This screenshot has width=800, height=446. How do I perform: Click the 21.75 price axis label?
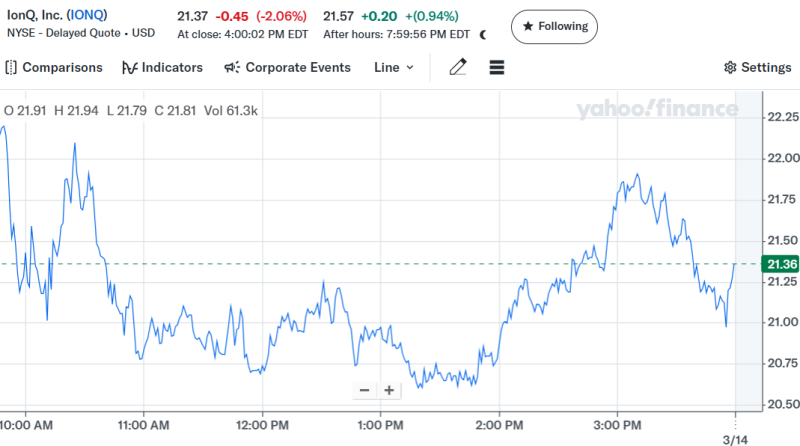(x=782, y=200)
